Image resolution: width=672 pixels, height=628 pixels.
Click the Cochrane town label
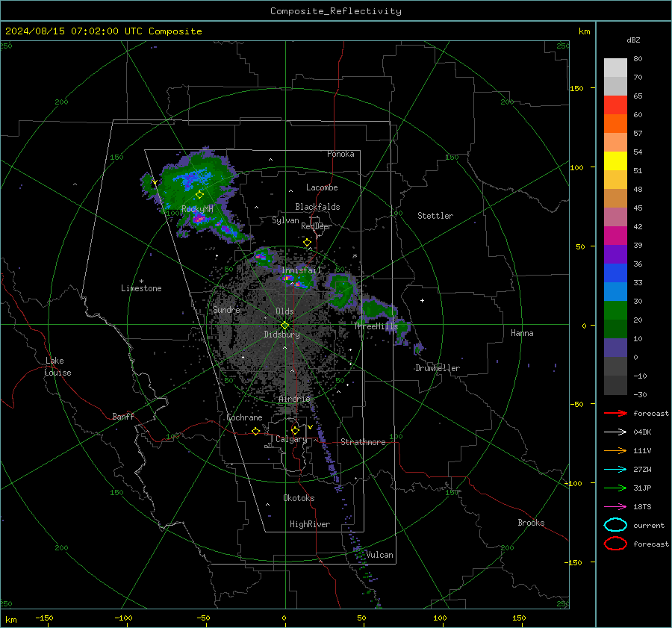(x=244, y=417)
